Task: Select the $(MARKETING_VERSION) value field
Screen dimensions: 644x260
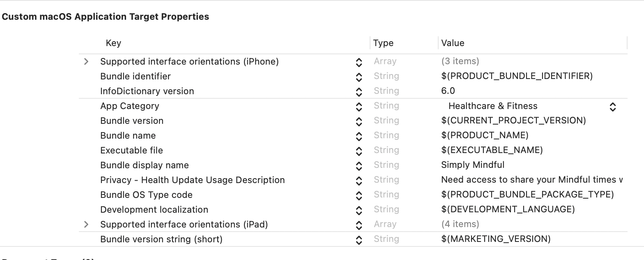Action: (496, 239)
